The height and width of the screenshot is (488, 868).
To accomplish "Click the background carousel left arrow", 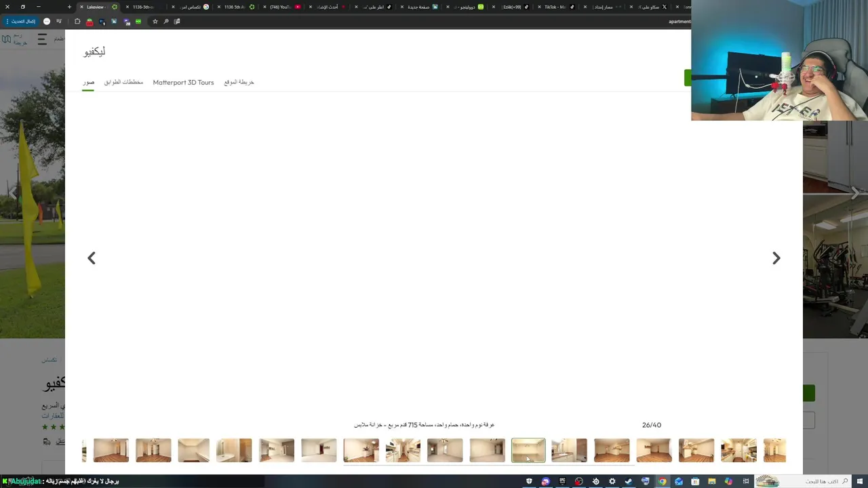I will pos(12,194).
